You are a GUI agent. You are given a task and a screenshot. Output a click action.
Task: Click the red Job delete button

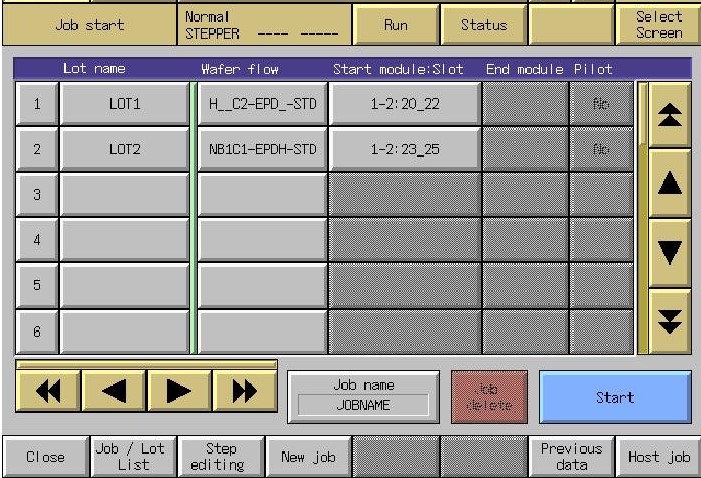tap(489, 397)
